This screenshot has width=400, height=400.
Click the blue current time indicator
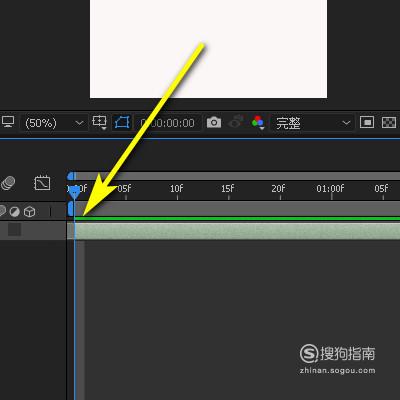(74, 192)
